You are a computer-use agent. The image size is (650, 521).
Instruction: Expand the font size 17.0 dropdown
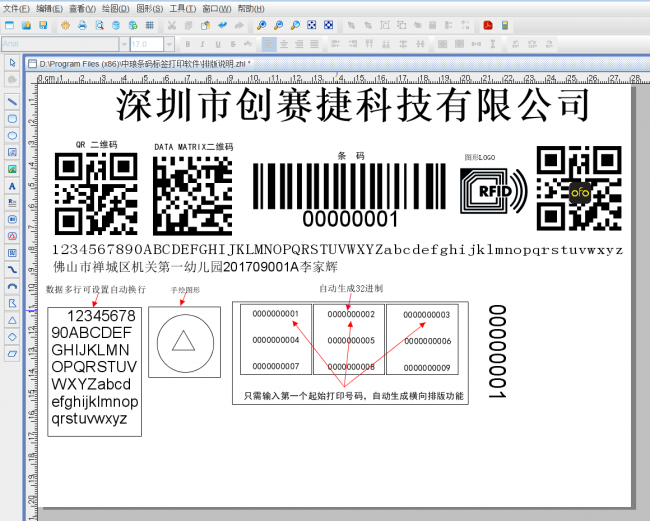169,44
